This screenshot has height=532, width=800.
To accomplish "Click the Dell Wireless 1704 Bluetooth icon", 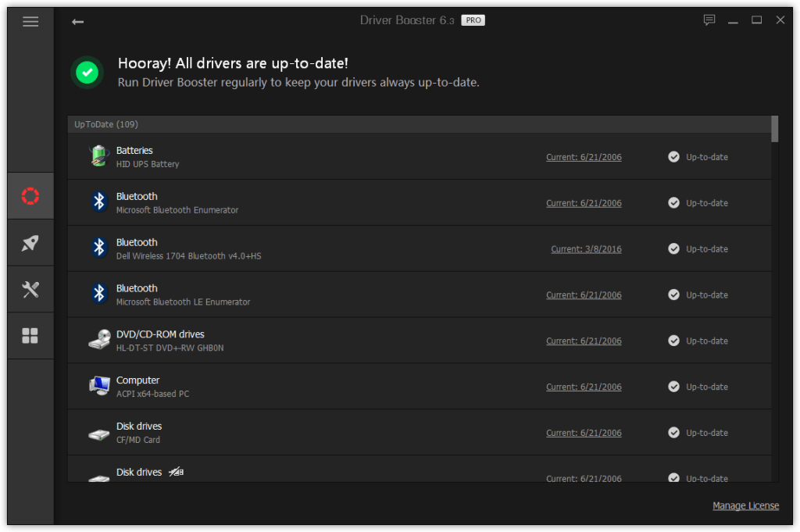I will click(98, 248).
